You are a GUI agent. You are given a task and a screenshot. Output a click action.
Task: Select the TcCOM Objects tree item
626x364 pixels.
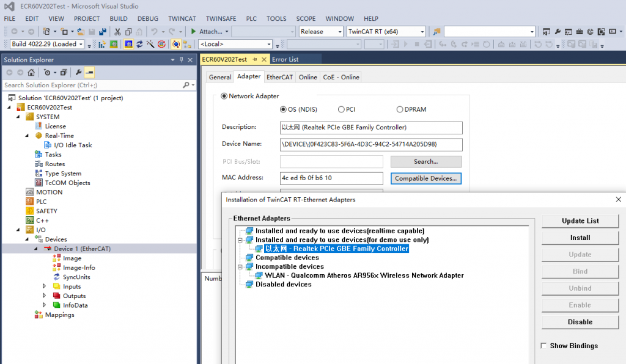point(67,183)
